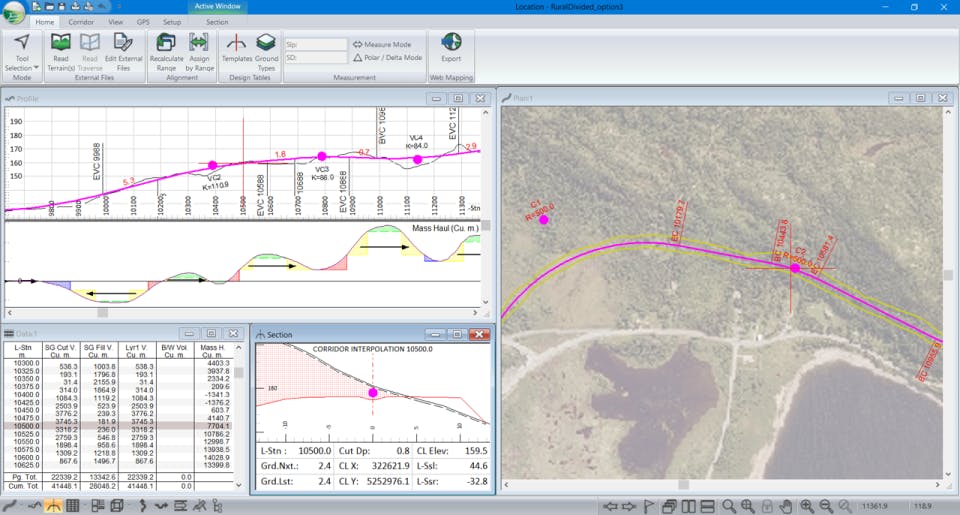This screenshot has width=960, height=515.
Task: Switch to the Corridor ribbon tab
Action: coord(82,21)
